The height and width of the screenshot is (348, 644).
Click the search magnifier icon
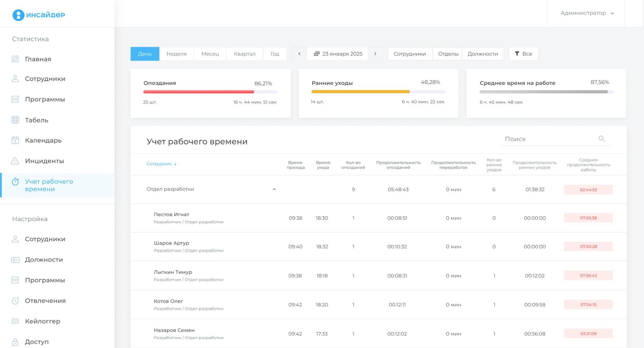[x=602, y=139]
